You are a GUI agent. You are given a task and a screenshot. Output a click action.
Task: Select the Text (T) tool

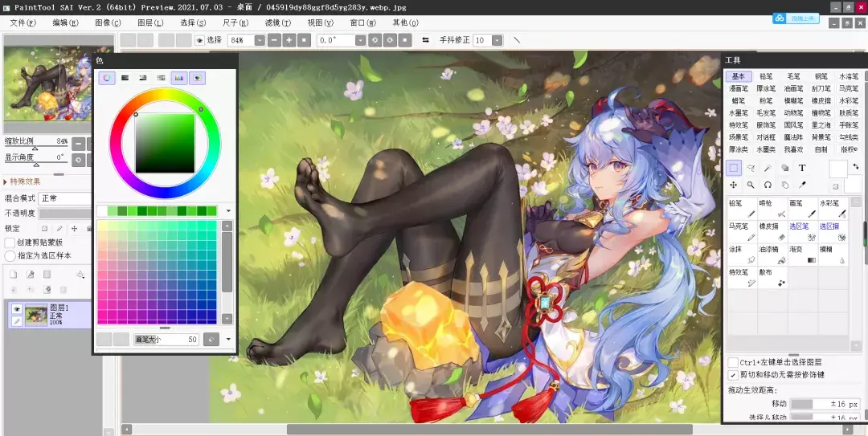802,168
